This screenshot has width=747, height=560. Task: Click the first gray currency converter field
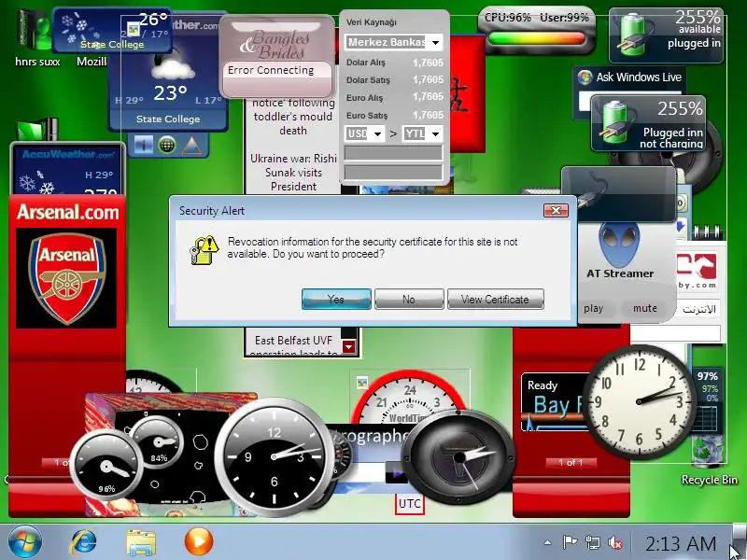tap(393, 153)
